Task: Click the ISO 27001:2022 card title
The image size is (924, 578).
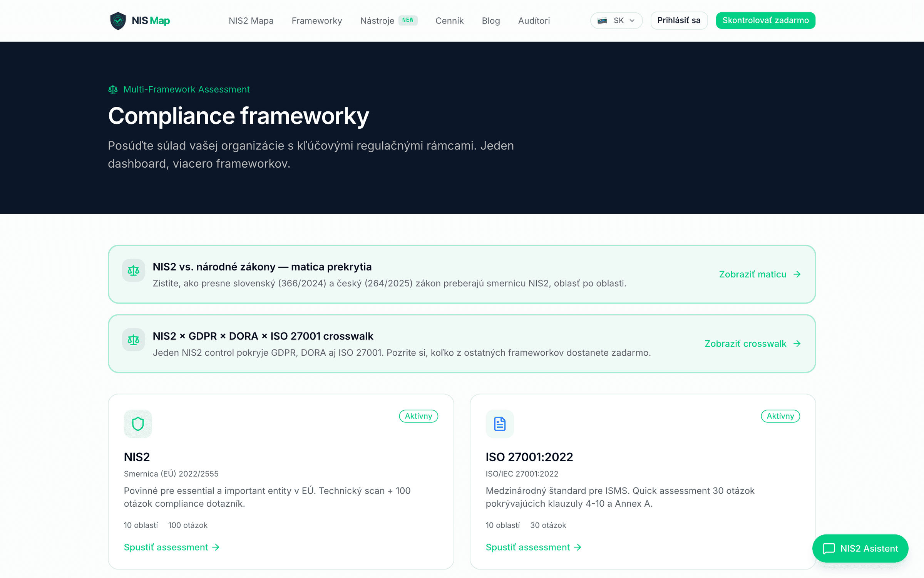Action: click(529, 457)
